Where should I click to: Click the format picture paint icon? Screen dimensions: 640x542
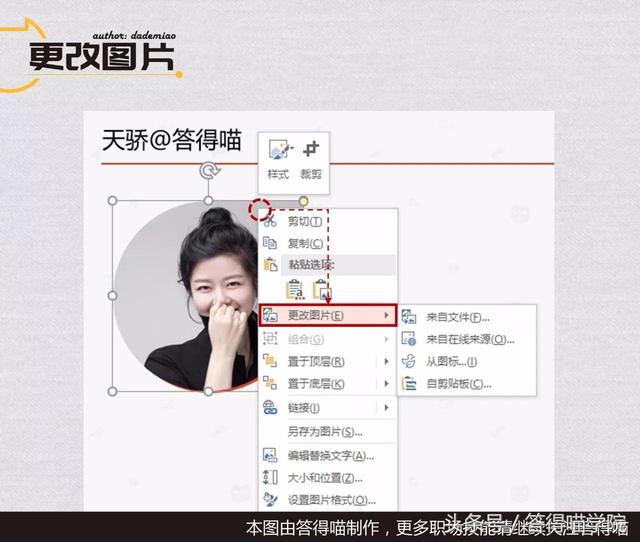click(270, 500)
